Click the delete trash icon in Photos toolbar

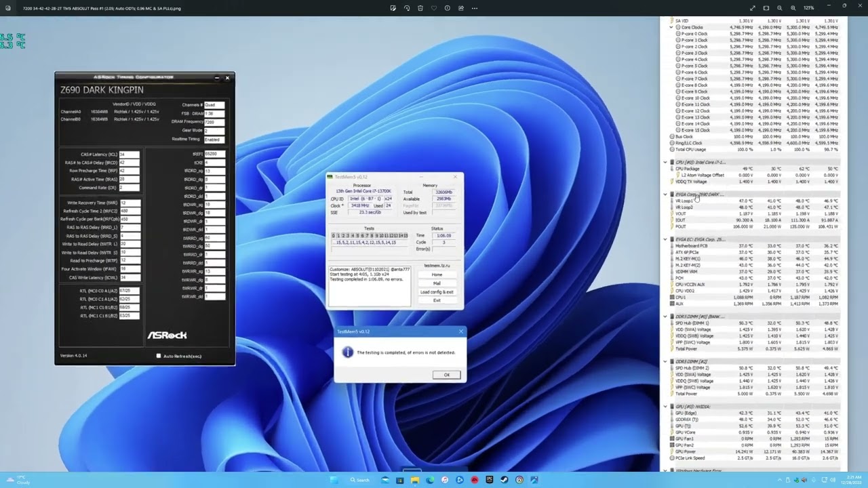pos(420,8)
